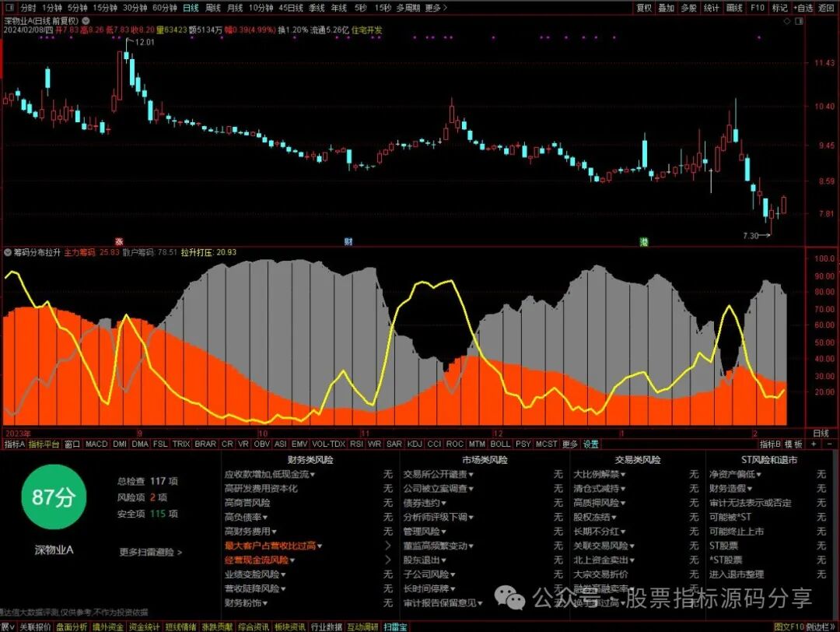Screen dimensions: 840x632
Task: Click the split-window icon at chart top right
Action: pyautogui.click(x=800, y=21)
